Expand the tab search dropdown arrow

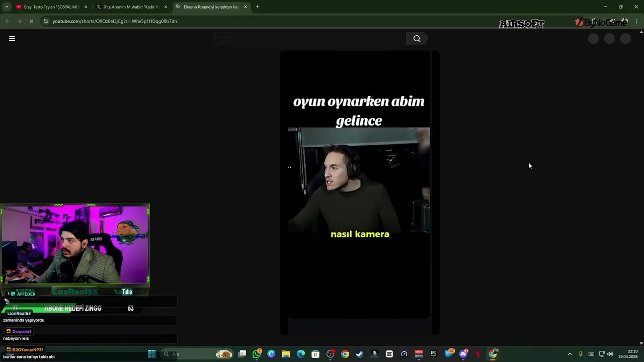click(7, 7)
